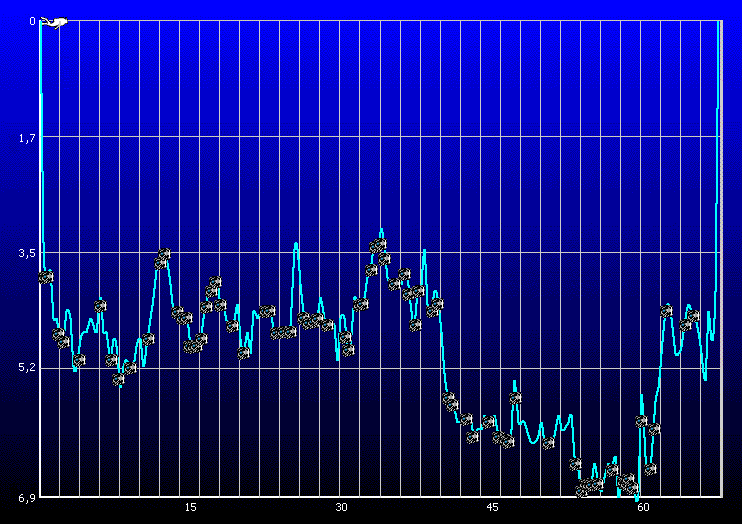Select the camera marker near minute 44.5
This screenshot has width=742, height=524.
(489, 421)
